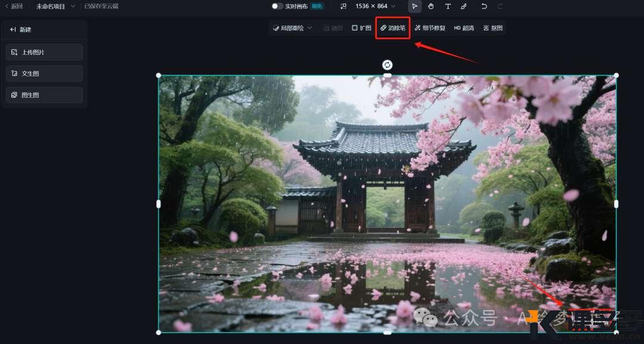The width and height of the screenshot is (644, 344).
Task: Click the 上传图片 upload button
Action: 45,52
